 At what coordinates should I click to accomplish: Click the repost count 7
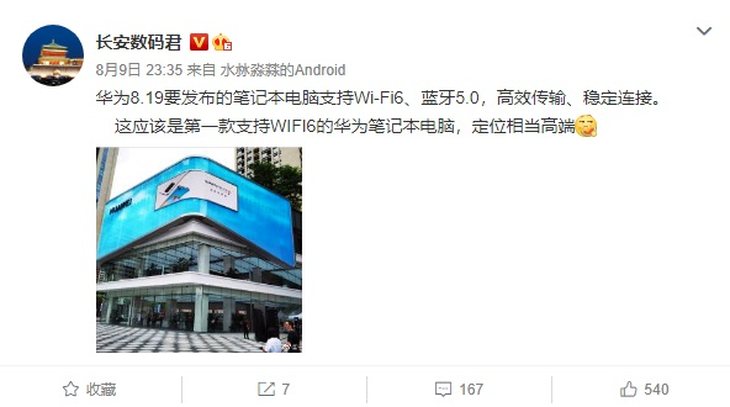(x=286, y=389)
